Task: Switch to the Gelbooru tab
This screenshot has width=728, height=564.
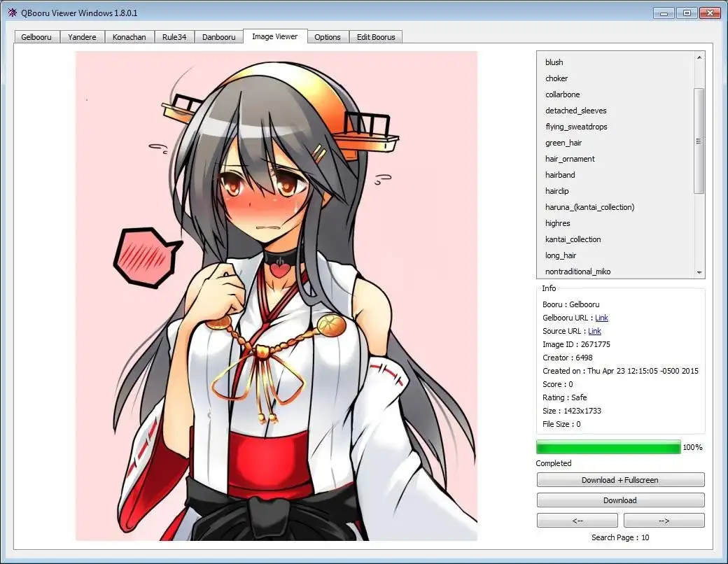Action: click(36, 37)
